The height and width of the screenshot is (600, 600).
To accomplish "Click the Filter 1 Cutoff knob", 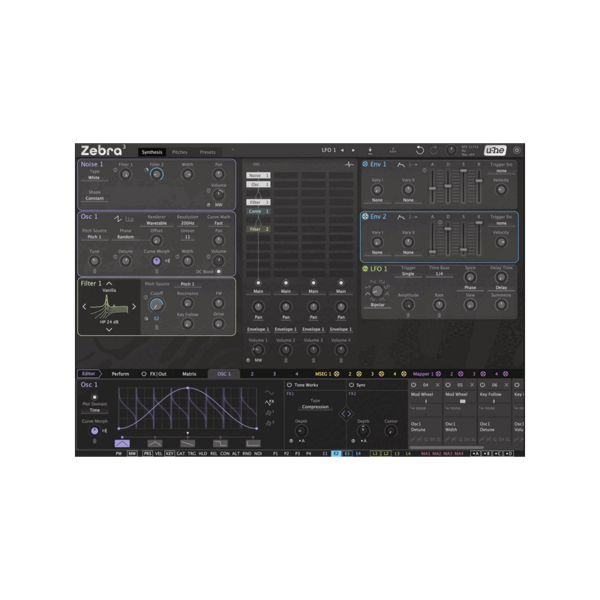I will coord(157,305).
